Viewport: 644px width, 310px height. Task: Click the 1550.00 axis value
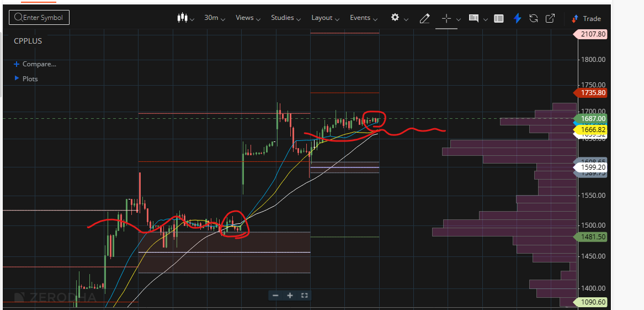[x=593, y=195]
